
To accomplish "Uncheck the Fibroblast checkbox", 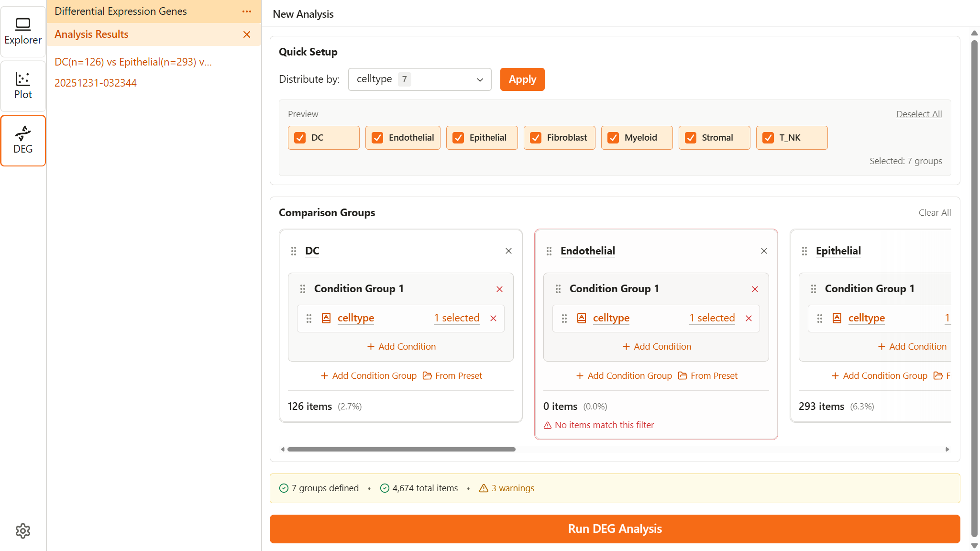I will pyautogui.click(x=536, y=138).
